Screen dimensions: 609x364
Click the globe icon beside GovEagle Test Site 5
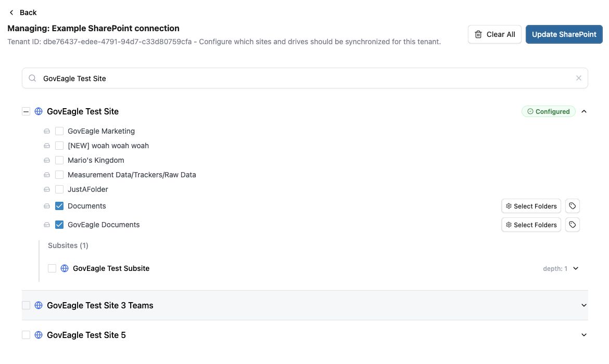point(39,335)
